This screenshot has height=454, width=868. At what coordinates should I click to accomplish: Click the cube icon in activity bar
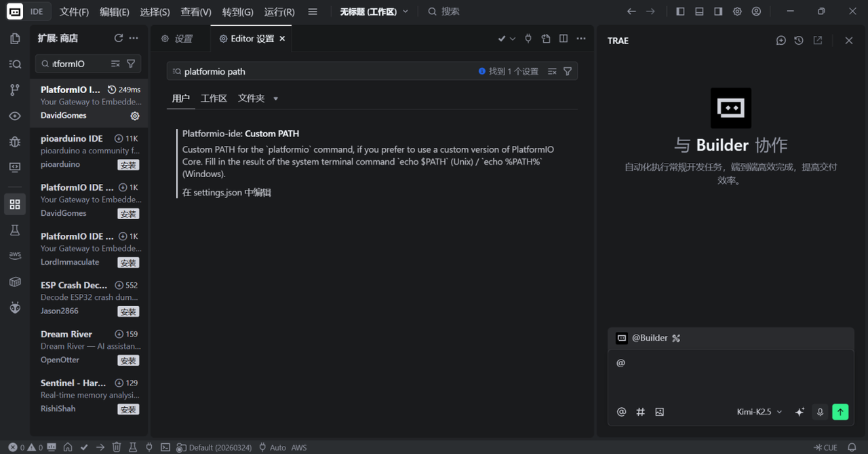(15, 282)
